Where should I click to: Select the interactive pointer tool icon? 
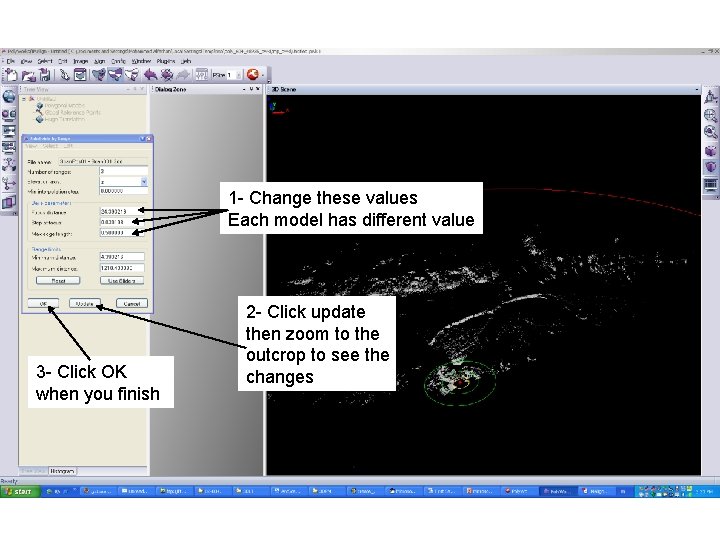pos(65,74)
